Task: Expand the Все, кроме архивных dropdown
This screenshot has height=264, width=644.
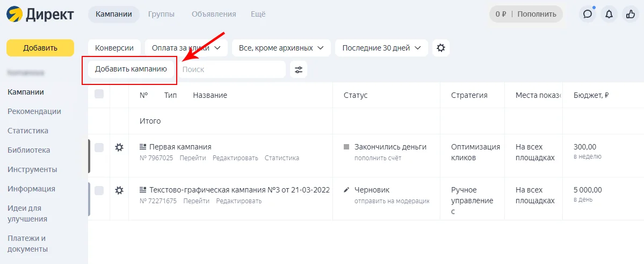Action: coord(281,48)
